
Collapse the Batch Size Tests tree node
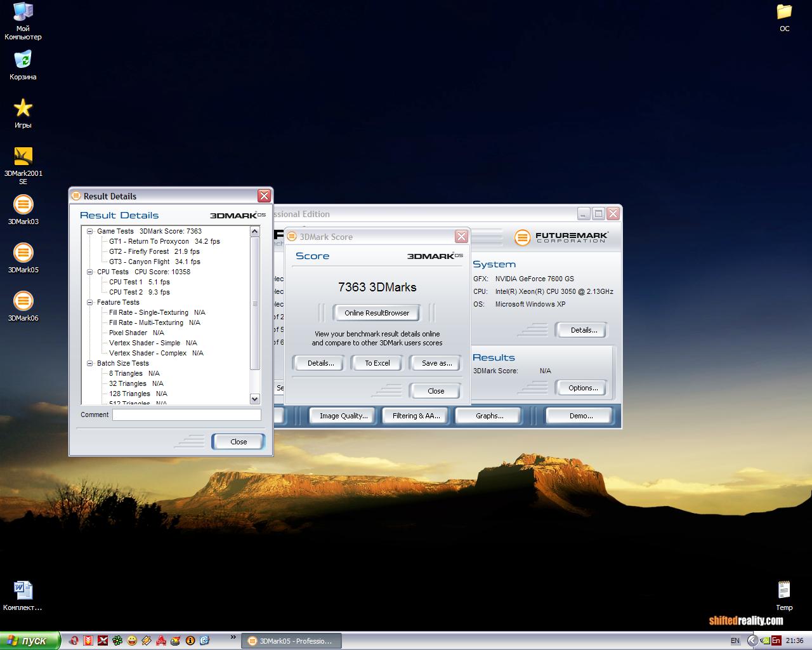(90, 363)
